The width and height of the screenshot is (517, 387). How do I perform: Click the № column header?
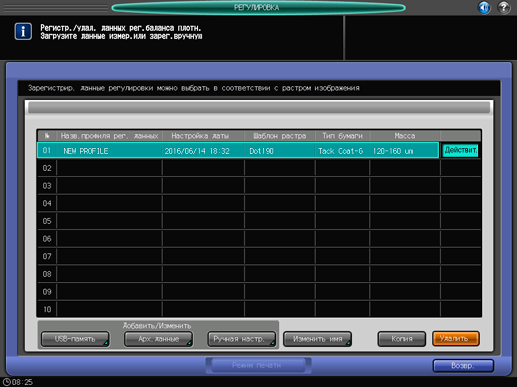(x=47, y=136)
